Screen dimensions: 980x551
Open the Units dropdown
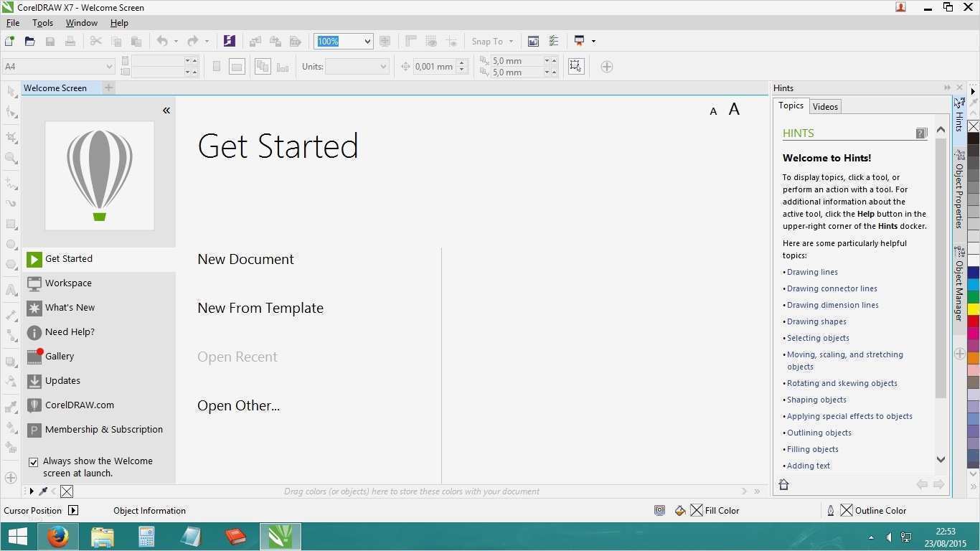[x=383, y=67]
